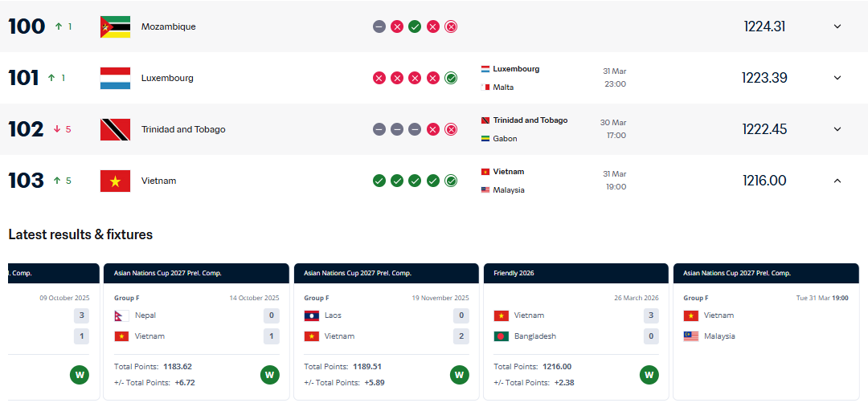Click the Trinidad and Tobago flag icon

(x=115, y=129)
